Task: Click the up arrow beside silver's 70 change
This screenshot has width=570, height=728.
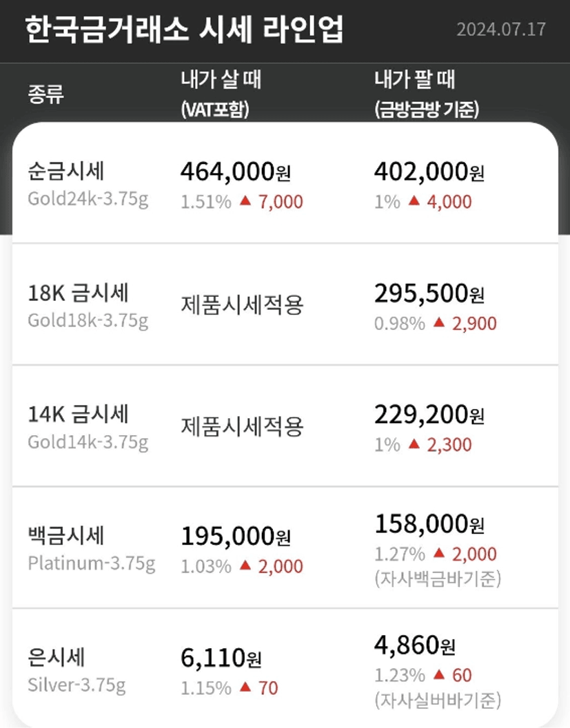Action: point(245,687)
